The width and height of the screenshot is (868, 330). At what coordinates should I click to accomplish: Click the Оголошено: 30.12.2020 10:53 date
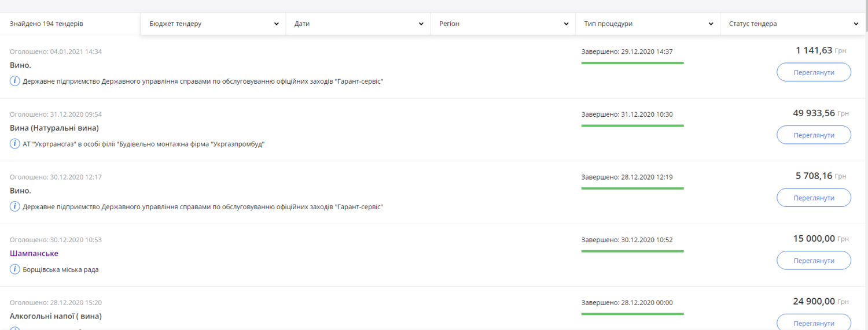[x=56, y=240]
